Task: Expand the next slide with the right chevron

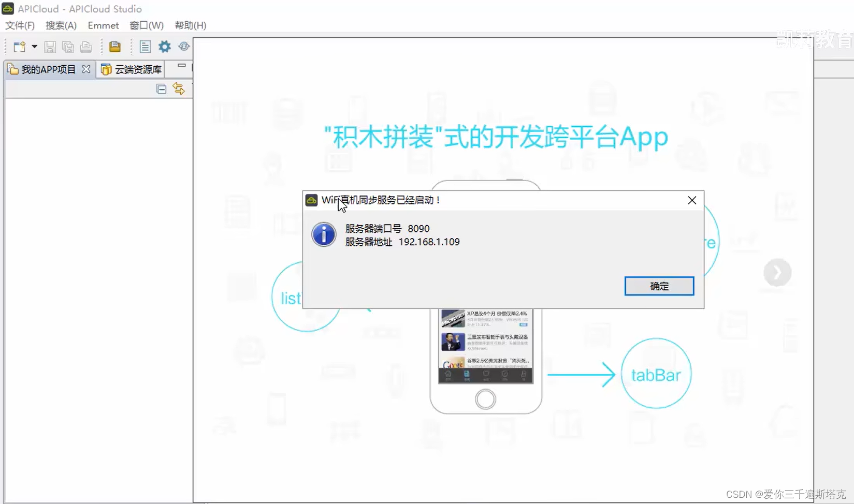Action: [777, 272]
